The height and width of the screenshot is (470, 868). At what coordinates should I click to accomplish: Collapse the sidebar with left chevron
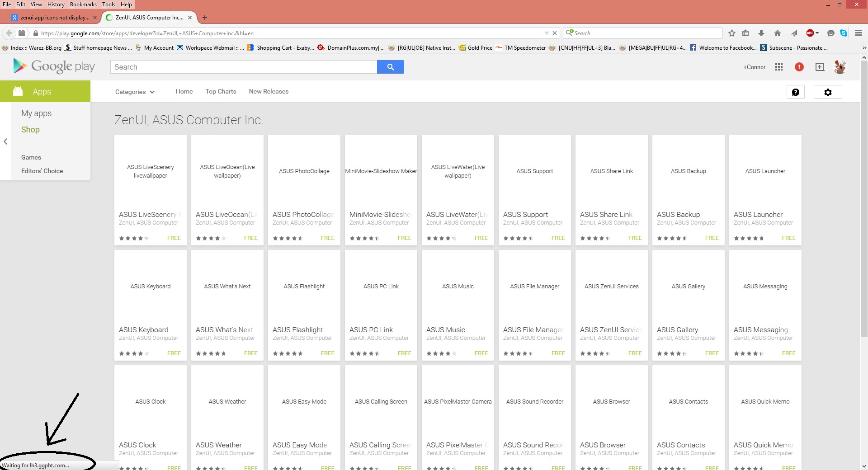[5, 141]
